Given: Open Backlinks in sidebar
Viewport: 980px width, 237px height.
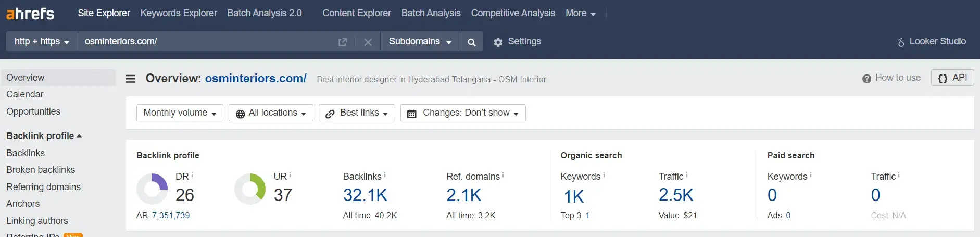Looking at the screenshot, I should pyautogui.click(x=26, y=153).
